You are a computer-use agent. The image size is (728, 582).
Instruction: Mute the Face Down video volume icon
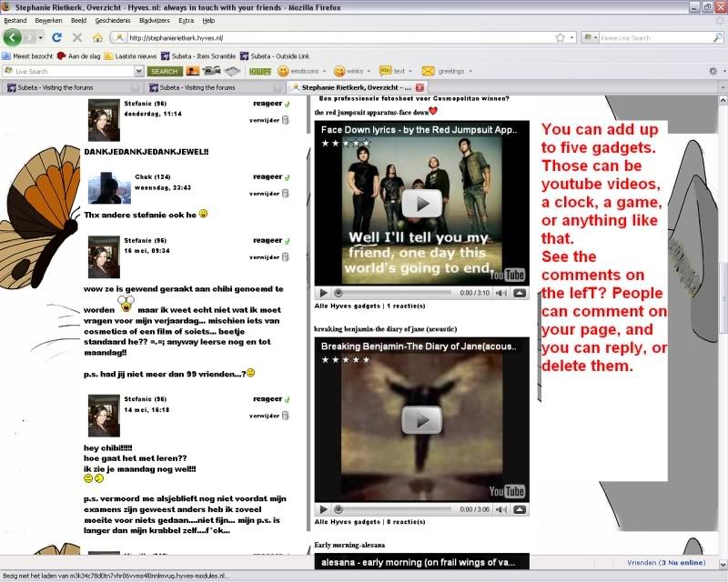click(503, 293)
